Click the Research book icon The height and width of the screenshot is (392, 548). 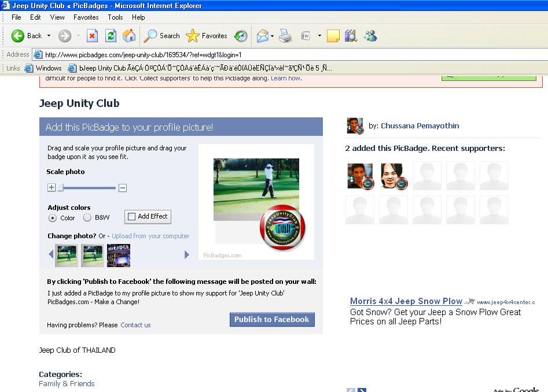351,36
